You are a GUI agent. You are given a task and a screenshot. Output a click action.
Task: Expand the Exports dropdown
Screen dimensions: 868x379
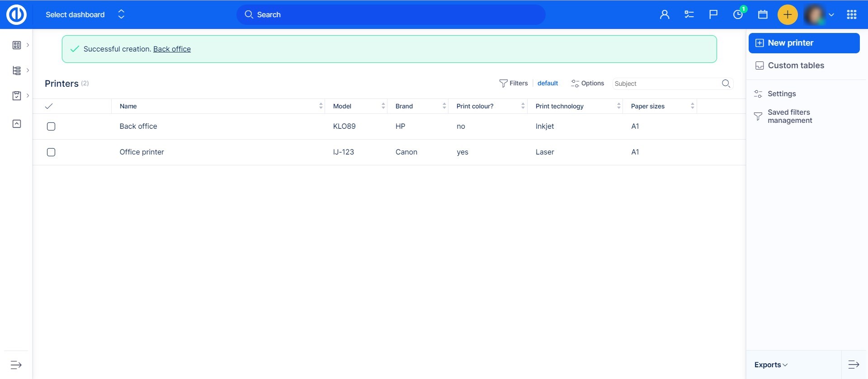coord(771,365)
